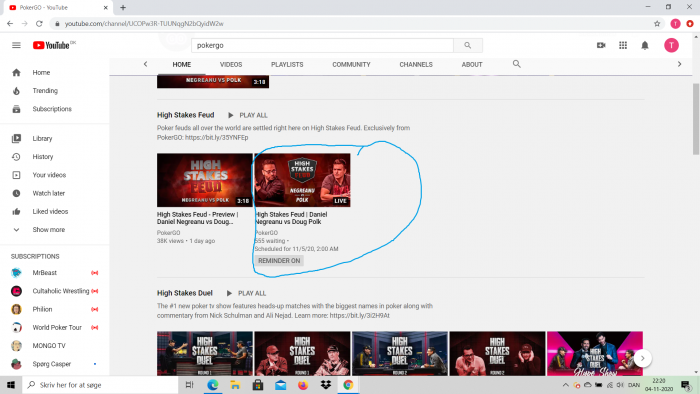
Task: Open a new Chrome tab
Action: pos(123,8)
